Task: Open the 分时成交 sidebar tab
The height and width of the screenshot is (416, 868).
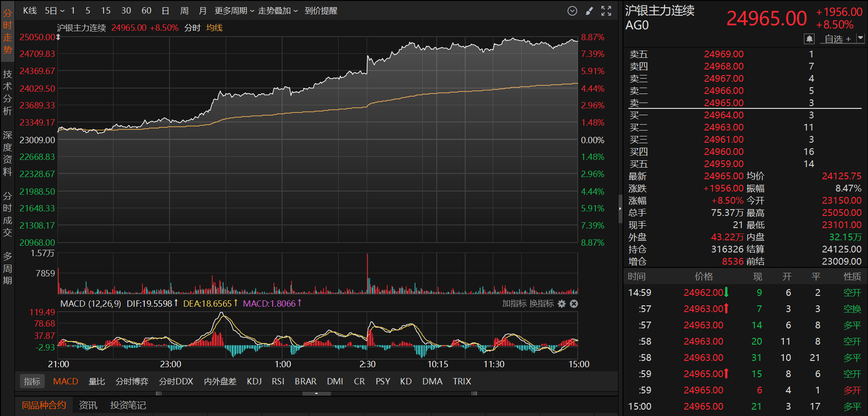Action: click(8, 215)
